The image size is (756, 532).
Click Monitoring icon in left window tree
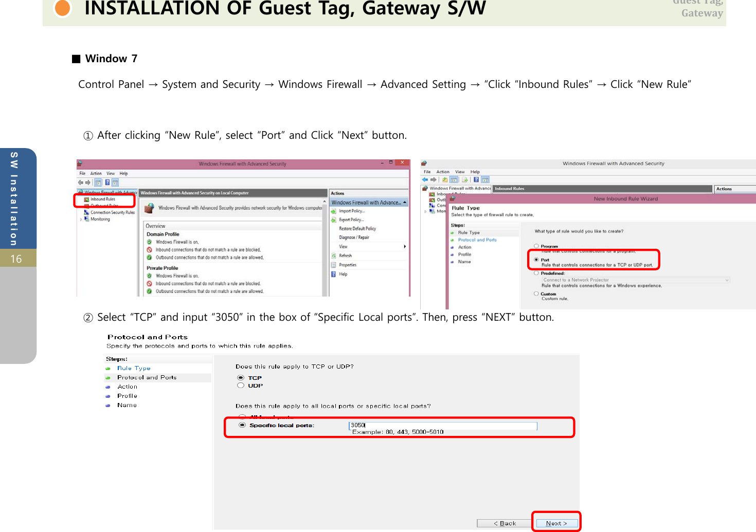(x=86, y=218)
